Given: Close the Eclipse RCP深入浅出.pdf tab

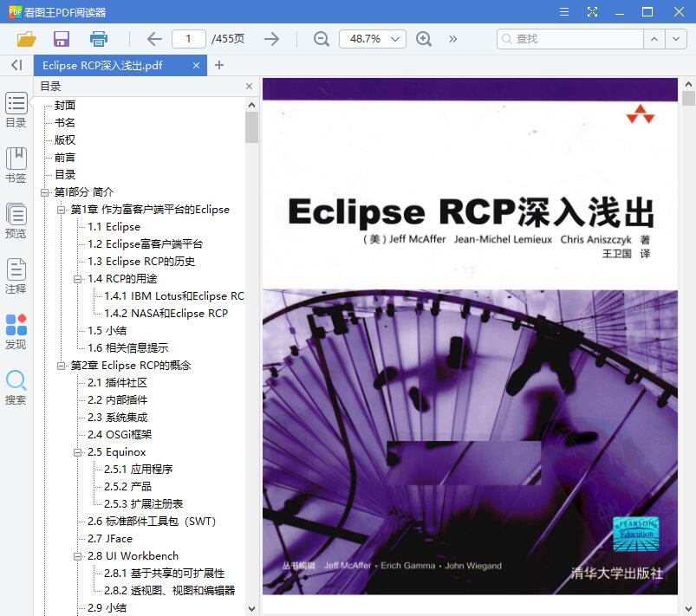Looking at the screenshot, I should click(196, 66).
